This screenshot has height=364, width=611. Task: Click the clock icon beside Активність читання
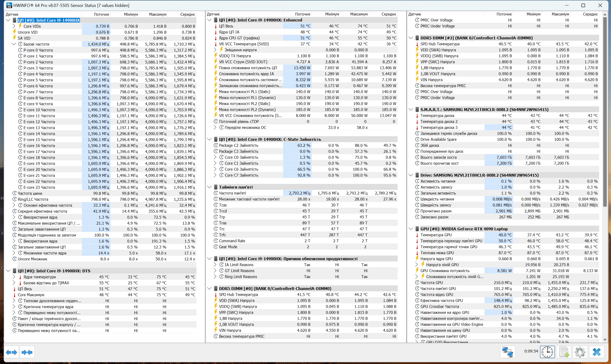417,181
